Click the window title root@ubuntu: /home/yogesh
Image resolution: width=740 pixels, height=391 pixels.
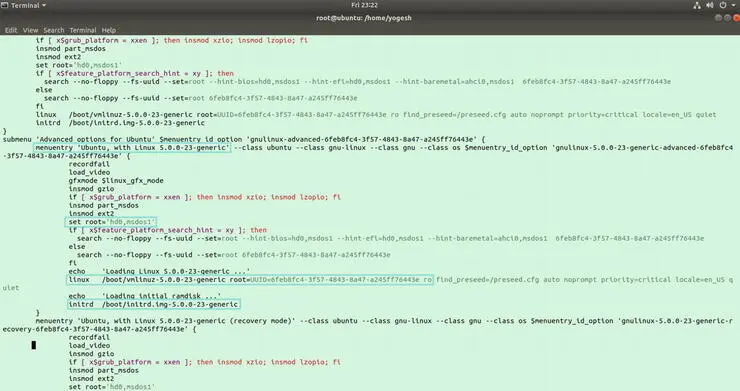(x=364, y=18)
